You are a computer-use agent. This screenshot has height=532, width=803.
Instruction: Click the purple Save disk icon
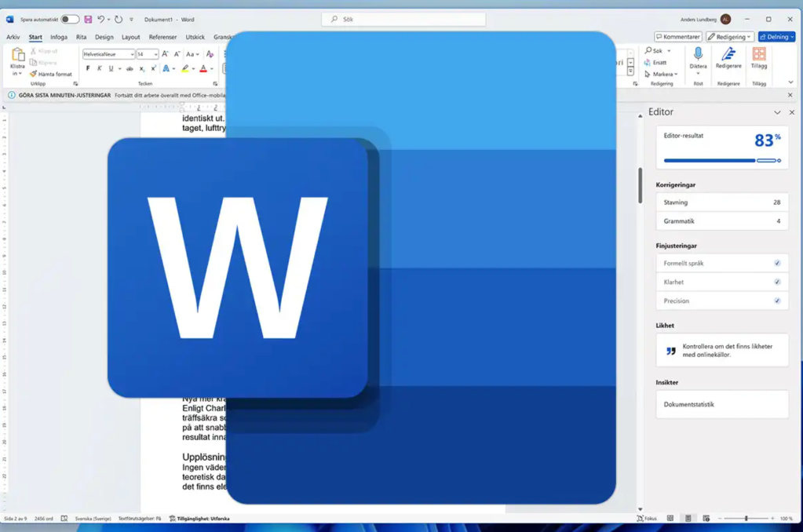88,20
